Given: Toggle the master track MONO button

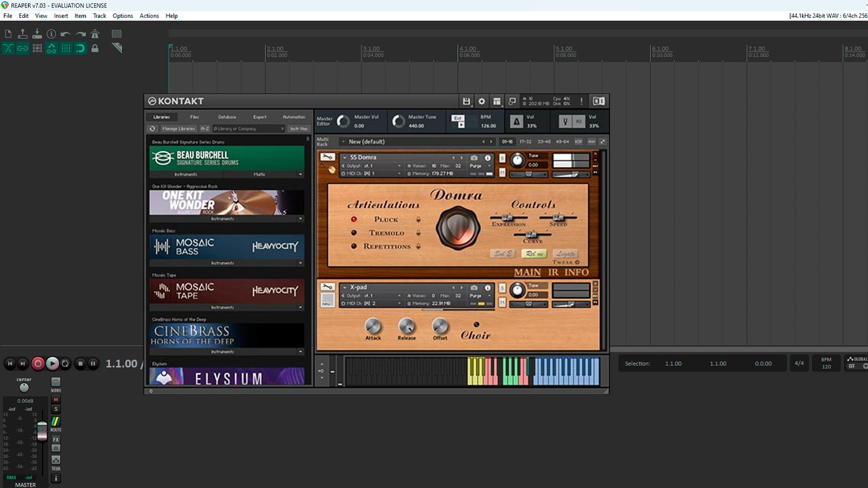Looking at the screenshot, I should (x=56, y=382).
